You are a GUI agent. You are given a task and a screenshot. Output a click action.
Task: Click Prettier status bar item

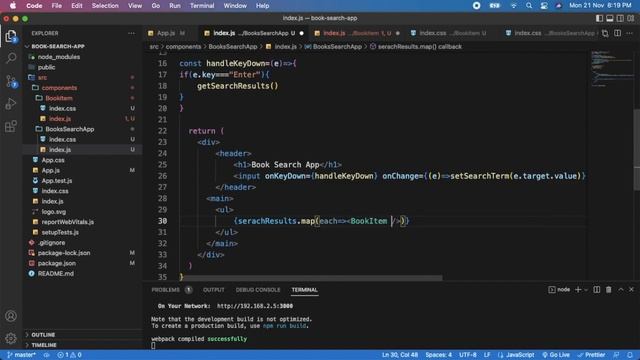(x=591, y=355)
